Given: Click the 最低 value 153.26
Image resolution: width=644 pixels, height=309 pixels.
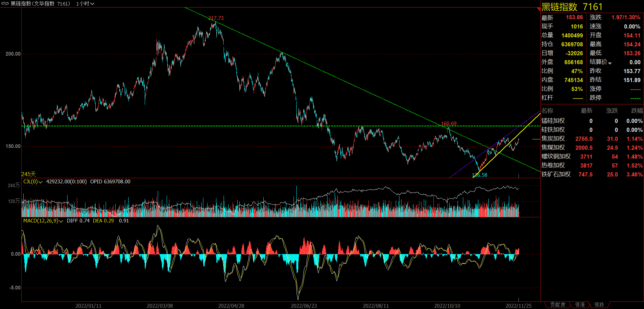Looking at the screenshot, I should pos(632,53).
